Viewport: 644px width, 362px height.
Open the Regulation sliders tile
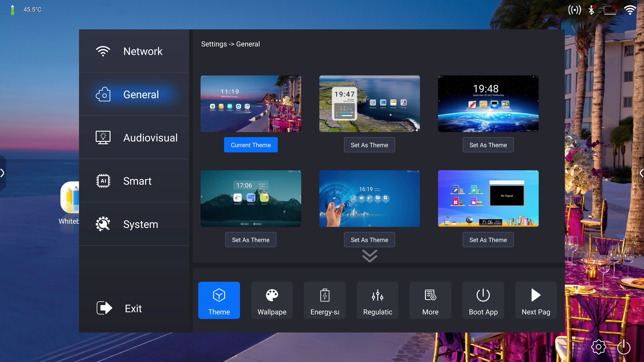click(x=378, y=300)
